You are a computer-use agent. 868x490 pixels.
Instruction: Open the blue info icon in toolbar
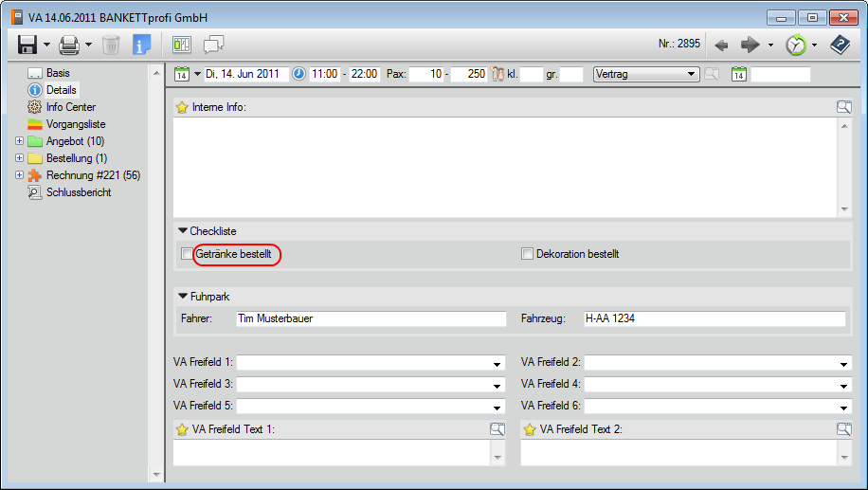click(x=142, y=45)
